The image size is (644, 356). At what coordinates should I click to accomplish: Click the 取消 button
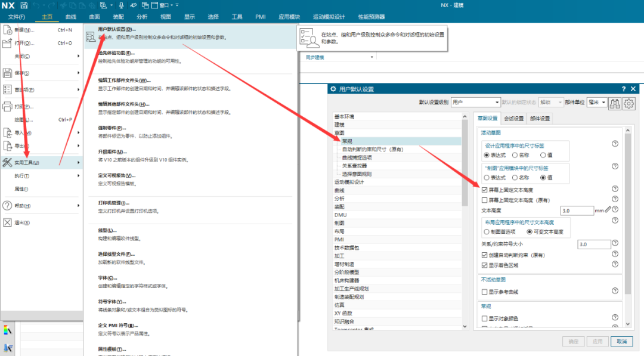tap(621, 342)
